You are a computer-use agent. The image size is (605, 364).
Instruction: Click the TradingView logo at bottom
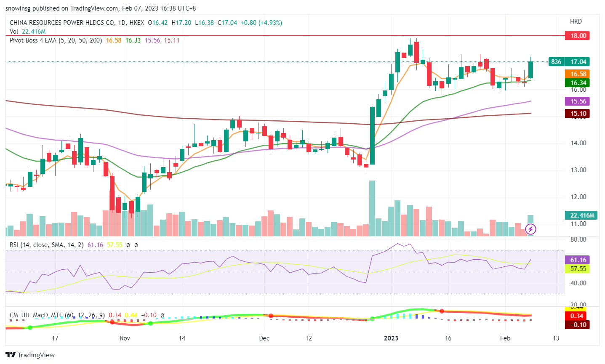coord(30,355)
